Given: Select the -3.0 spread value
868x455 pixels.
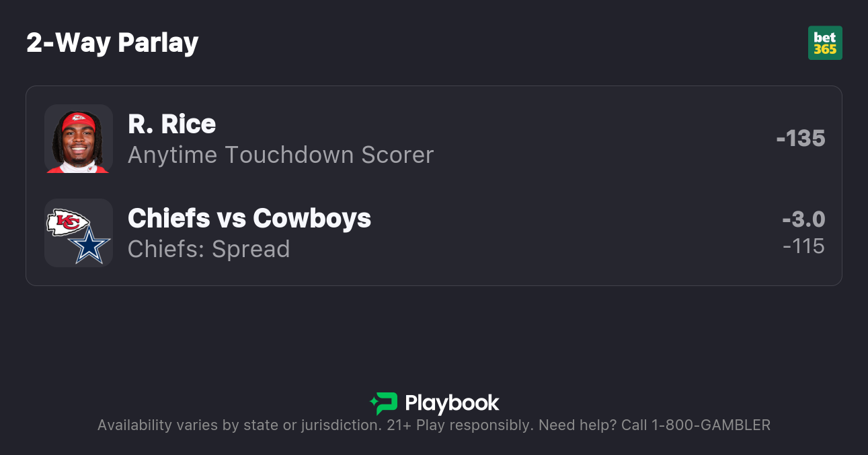Looking at the screenshot, I should [803, 219].
